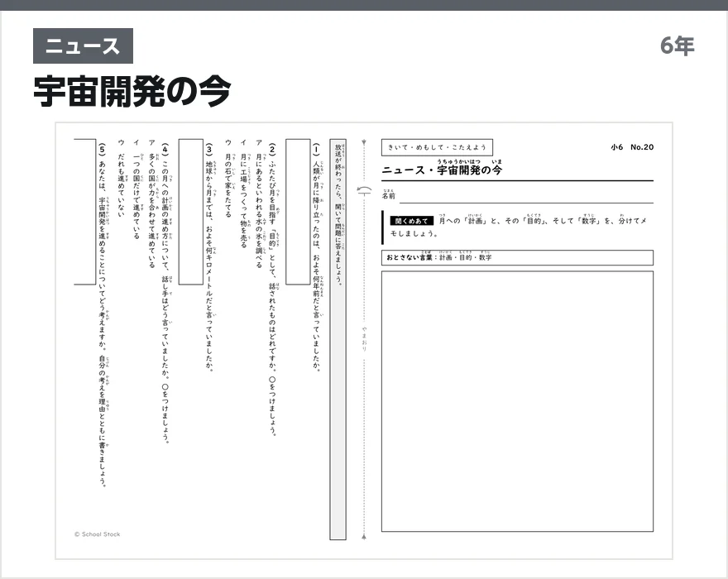The height and width of the screenshot is (579, 728).
Task: Click question (4) about 月への計画の進め方
Action: coord(165,293)
